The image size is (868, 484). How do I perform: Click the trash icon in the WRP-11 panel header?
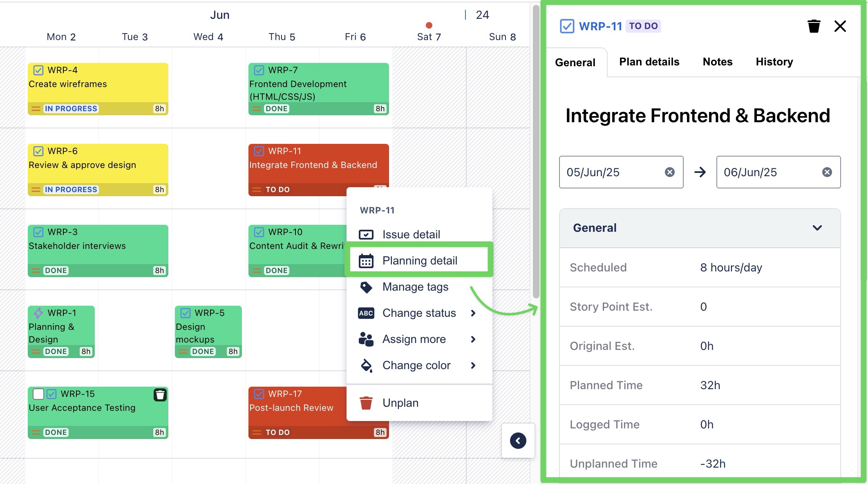[814, 26]
